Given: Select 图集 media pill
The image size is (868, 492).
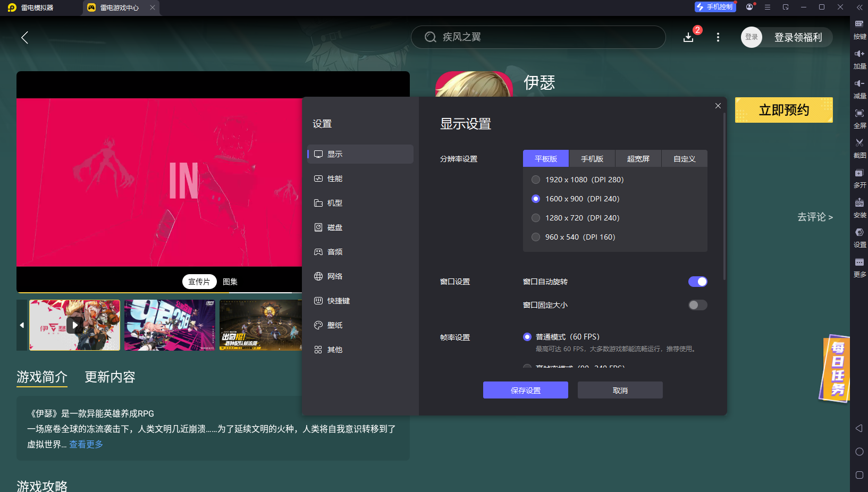Looking at the screenshot, I should pos(230,282).
